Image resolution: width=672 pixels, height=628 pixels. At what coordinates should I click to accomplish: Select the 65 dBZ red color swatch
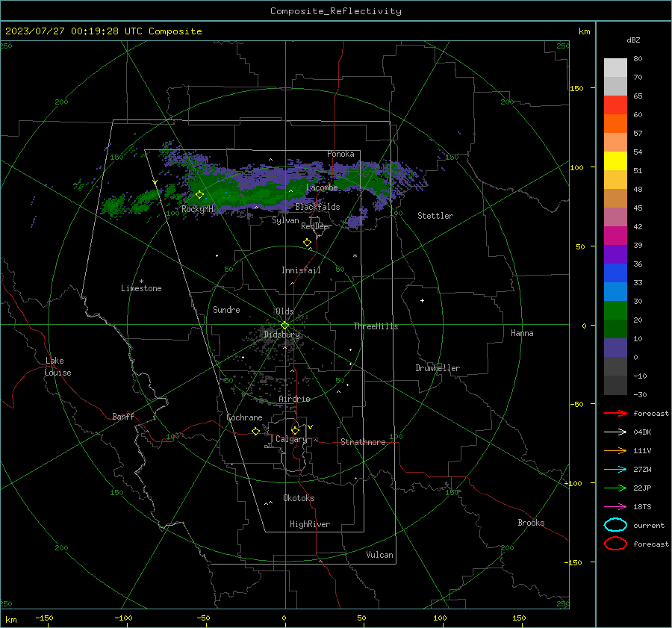[x=615, y=105]
